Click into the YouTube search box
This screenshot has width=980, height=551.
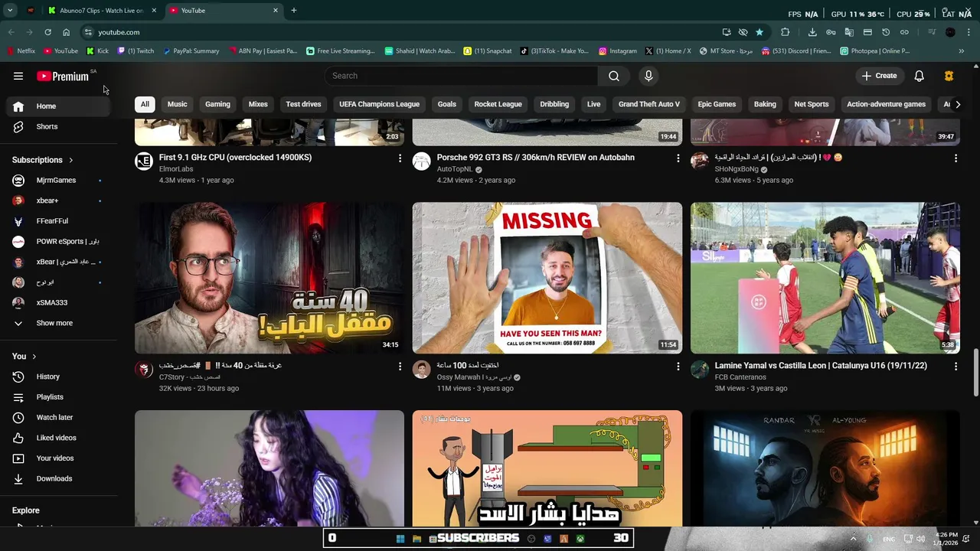(462, 76)
